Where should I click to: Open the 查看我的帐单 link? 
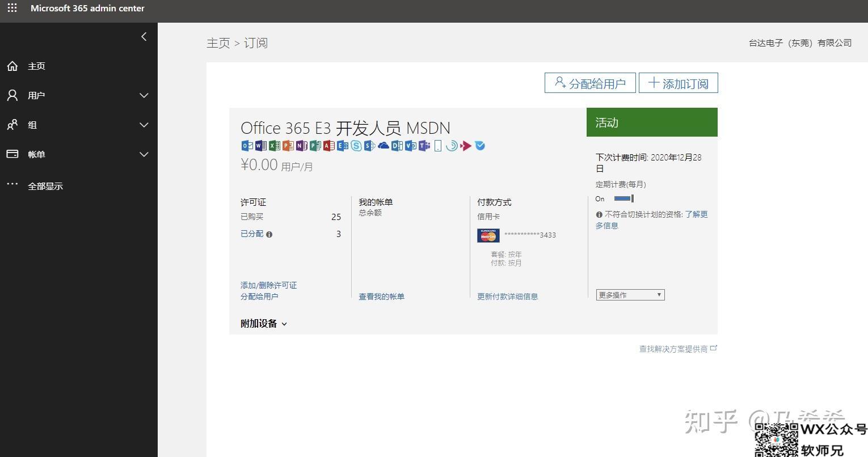(x=381, y=297)
